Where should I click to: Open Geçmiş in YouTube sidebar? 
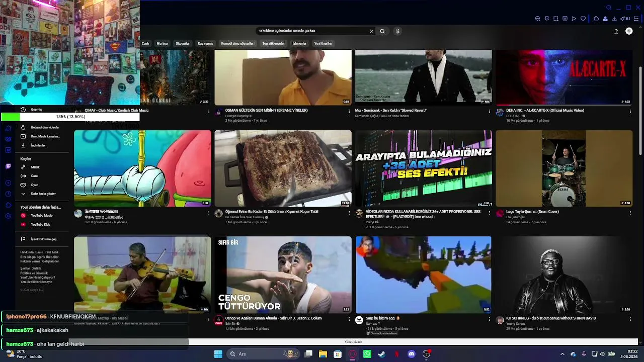pyautogui.click(x=36, y=110)
